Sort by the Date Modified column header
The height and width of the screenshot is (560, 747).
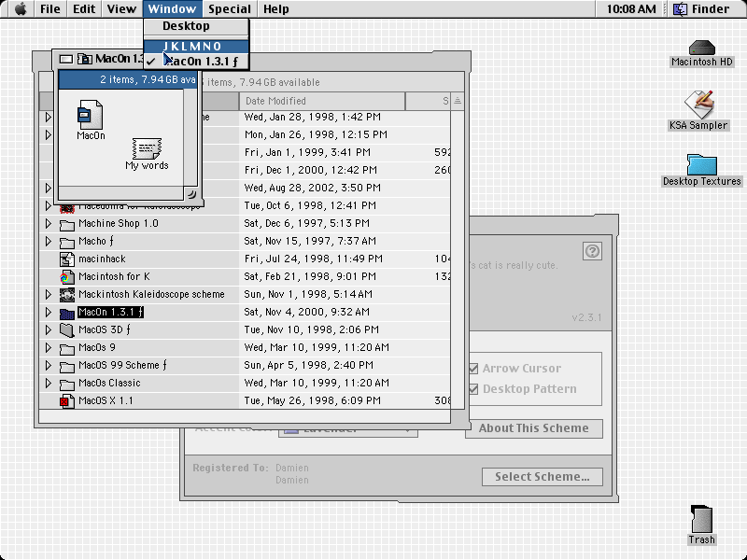322,101
